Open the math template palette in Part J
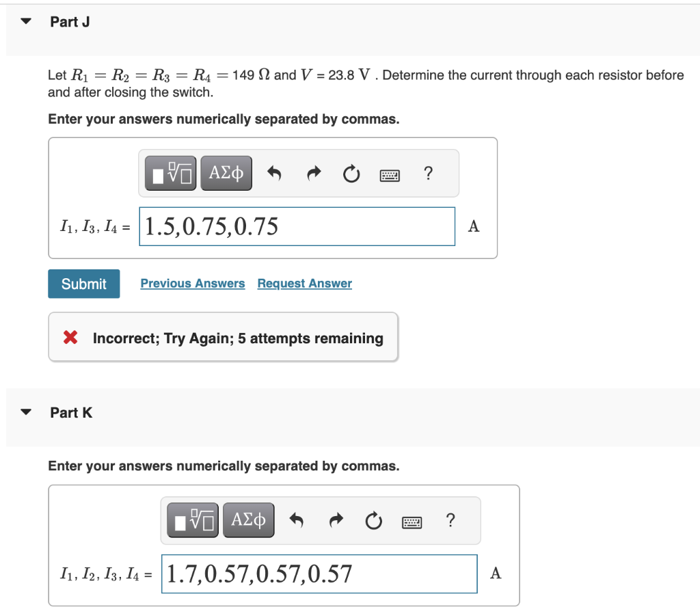700x607 pixels. 170,173
